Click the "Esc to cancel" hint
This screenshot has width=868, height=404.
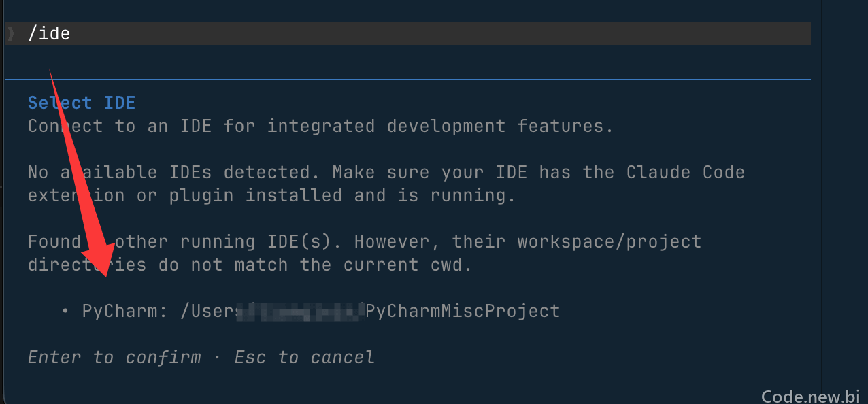click(305, 357)
